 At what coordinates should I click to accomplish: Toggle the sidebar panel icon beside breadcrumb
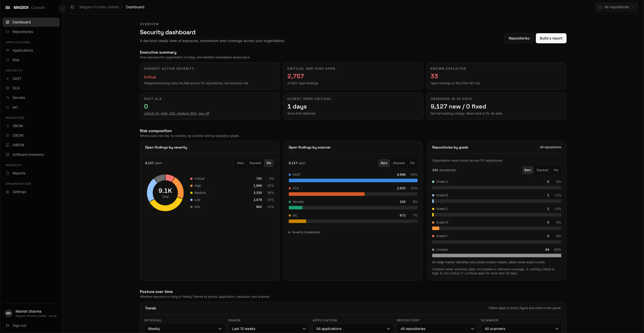click(x=72, y=7)
